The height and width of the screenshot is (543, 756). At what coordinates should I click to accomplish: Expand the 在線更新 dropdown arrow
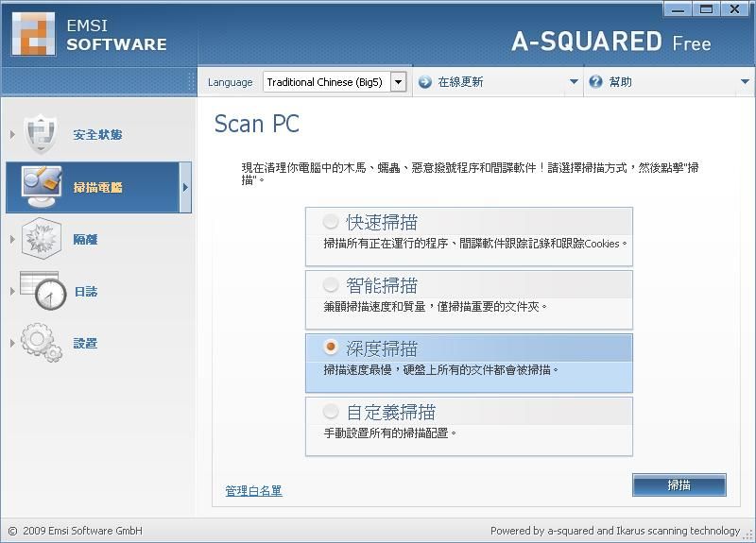pos(573,82)
